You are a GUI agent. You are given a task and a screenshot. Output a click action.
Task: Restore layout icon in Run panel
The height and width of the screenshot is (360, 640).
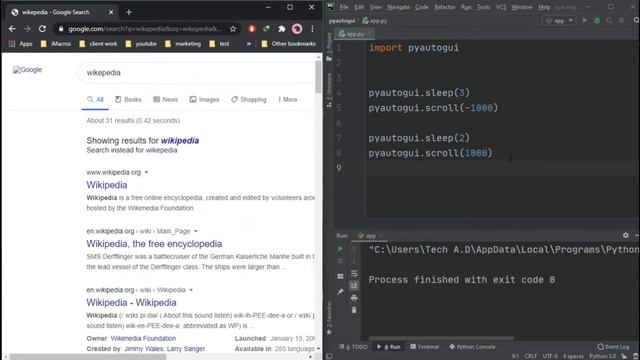(x=340, y=276)
